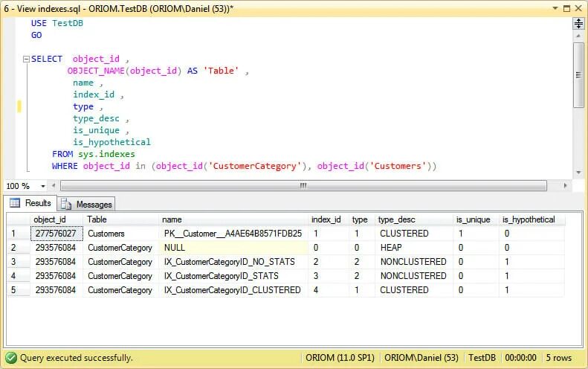Click the 5 rows status entry
Image resolution: width=588 pixels, height=369 pixels.
point(559,358)
